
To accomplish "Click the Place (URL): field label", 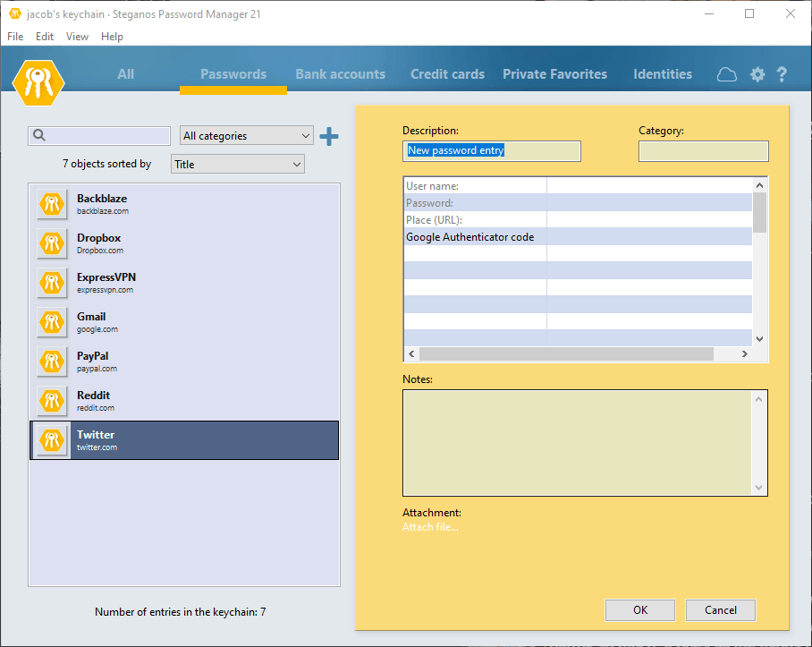I will click(x=434, y=220).
